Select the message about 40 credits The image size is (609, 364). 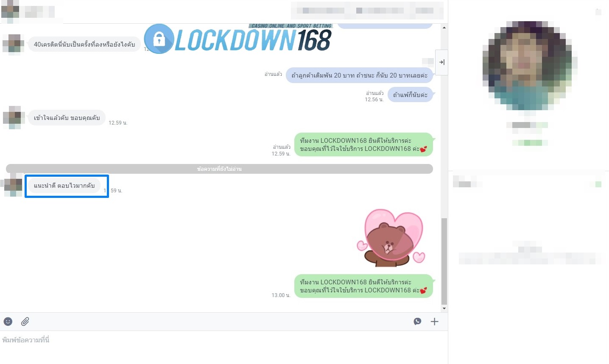point(84,44)
